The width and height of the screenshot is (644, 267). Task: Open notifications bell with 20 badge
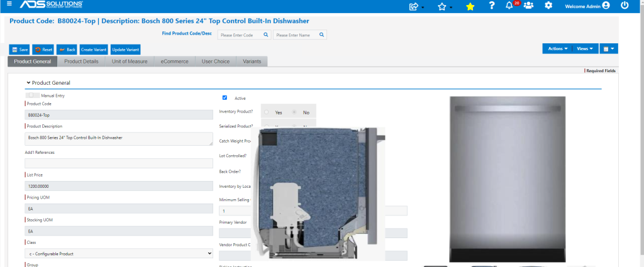coord(509,6)
